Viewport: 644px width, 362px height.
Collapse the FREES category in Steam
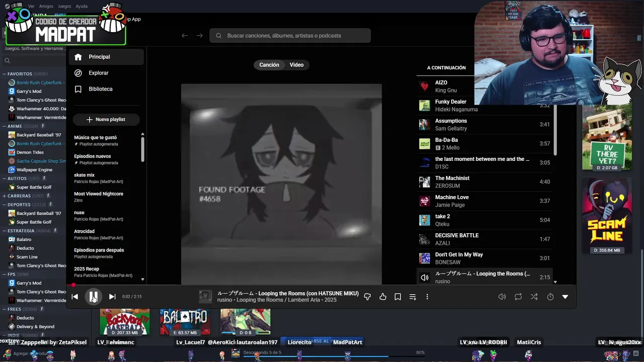click(5, 309)
